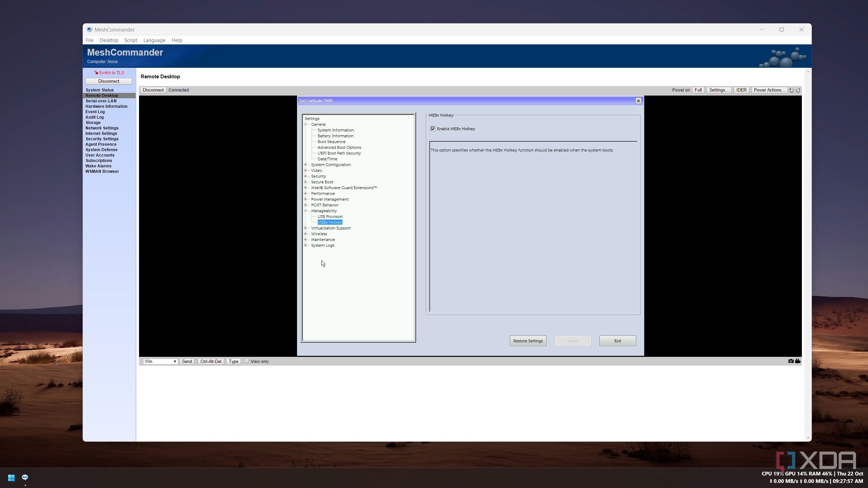Image resolution: width=868 pixels, height=488 pixels.
Task: Click the sidebar Disconnect button
Action: coord(108,81)
